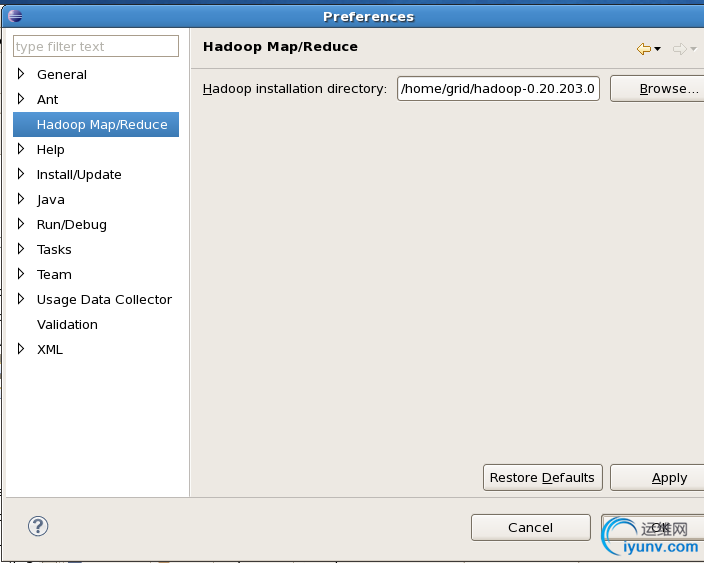
Task: Click the Eclipse icon in title bar
Action: click(14, 15)
